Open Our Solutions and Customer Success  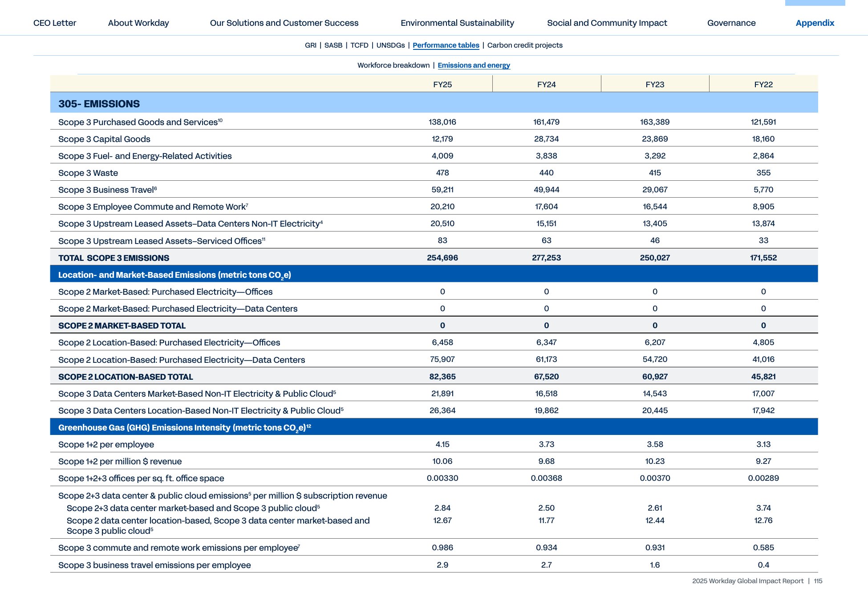point(284,23)
